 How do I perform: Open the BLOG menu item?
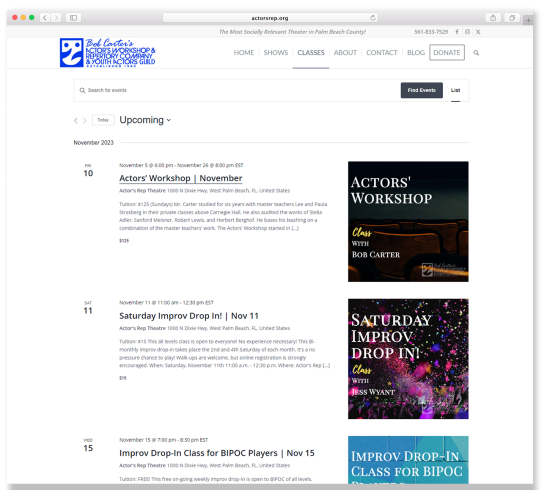(416, 53)
